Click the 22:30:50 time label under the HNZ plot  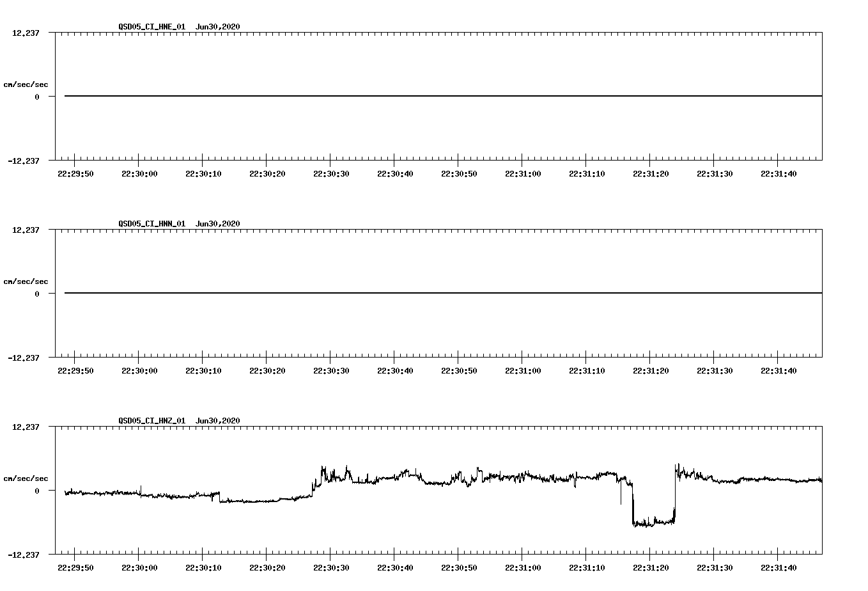[x=459, y=568]
